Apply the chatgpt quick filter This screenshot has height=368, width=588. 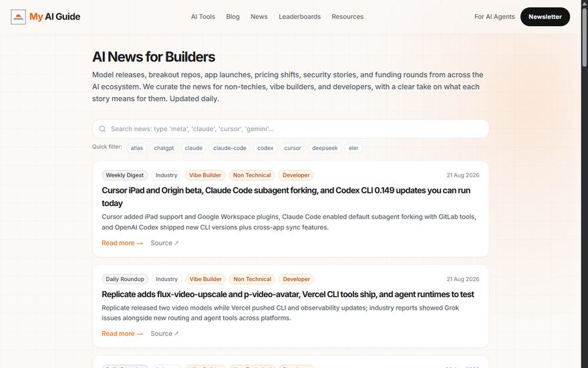pyautogui.click(x=164, y=148)
